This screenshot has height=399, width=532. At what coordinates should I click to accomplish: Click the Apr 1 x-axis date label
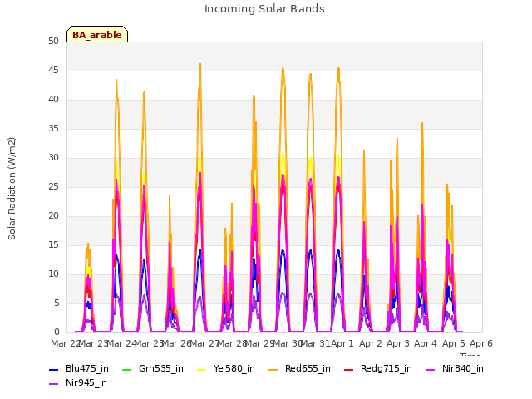coord(342,344)
